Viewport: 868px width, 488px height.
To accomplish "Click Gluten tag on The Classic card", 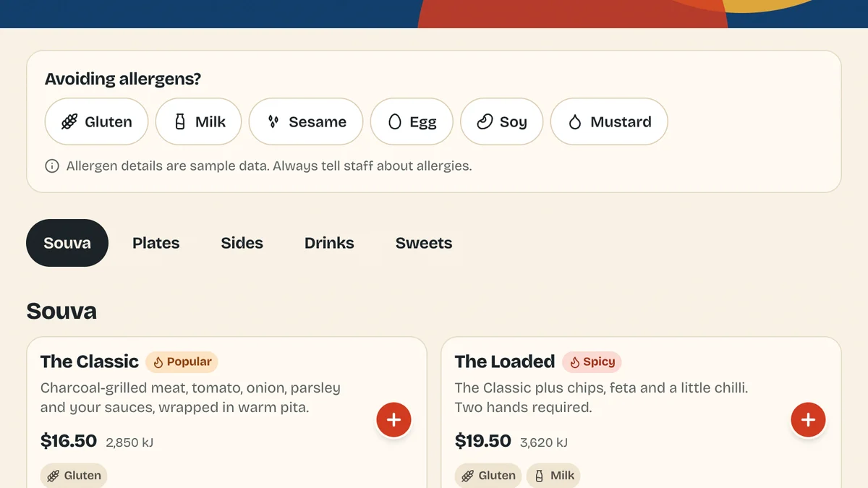I will [74, 476].
